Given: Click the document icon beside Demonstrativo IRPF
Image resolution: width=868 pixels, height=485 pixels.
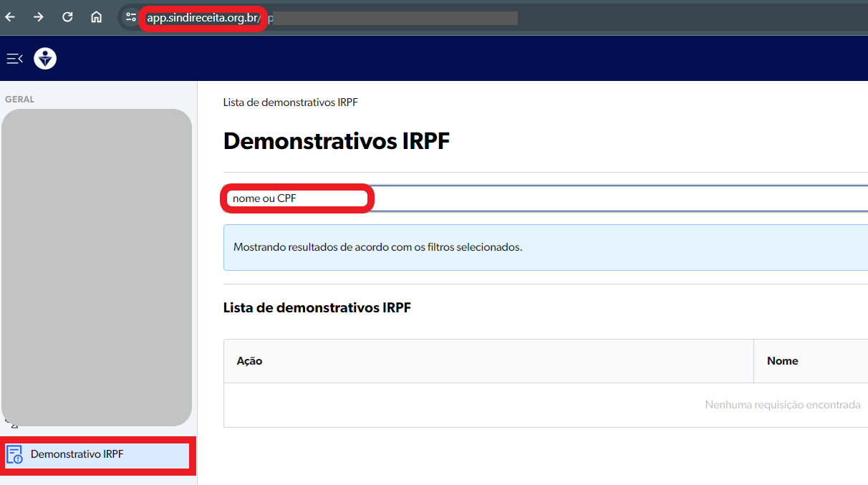Looking at the screenshot, I should tap(14, 455).
